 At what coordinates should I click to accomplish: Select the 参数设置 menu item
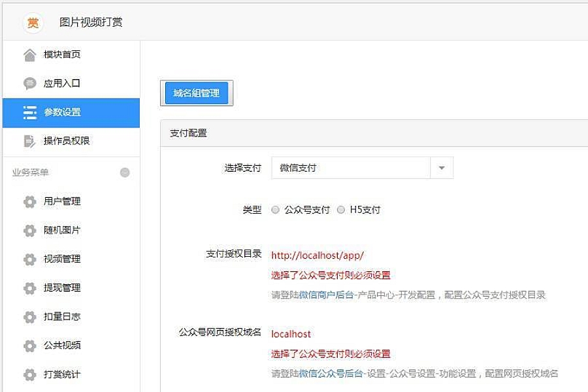(71, 112)
